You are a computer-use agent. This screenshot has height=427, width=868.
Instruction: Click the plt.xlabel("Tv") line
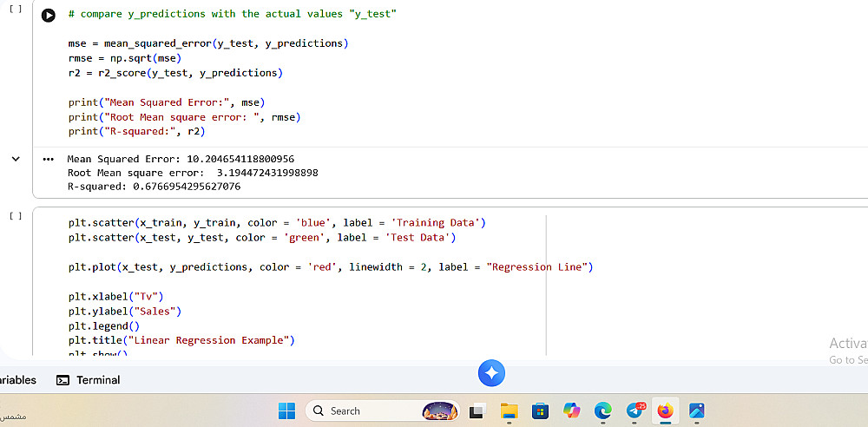pos(116,296)
